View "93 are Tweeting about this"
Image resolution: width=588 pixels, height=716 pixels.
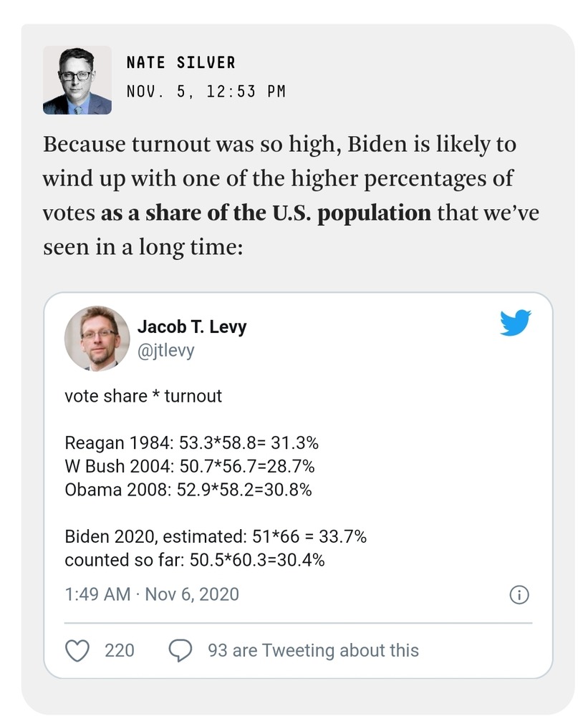tap(313, 650)
